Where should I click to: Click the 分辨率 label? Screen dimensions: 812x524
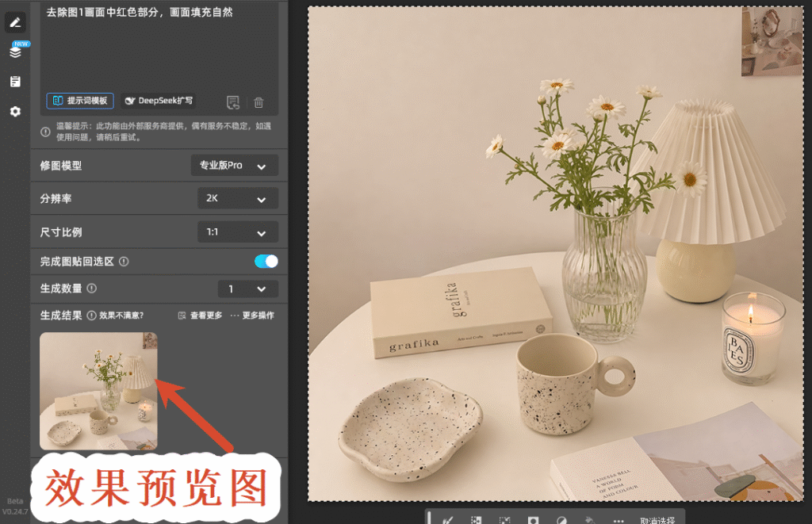56,198
